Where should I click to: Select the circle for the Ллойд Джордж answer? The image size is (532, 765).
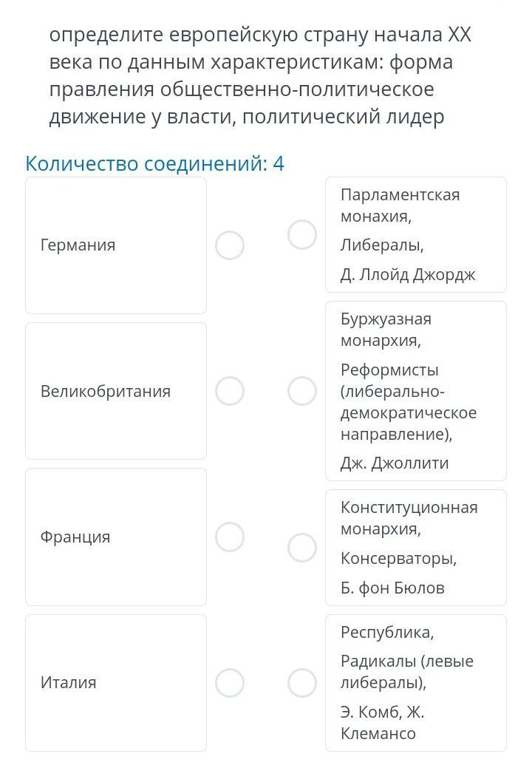[x=302, y=235]
